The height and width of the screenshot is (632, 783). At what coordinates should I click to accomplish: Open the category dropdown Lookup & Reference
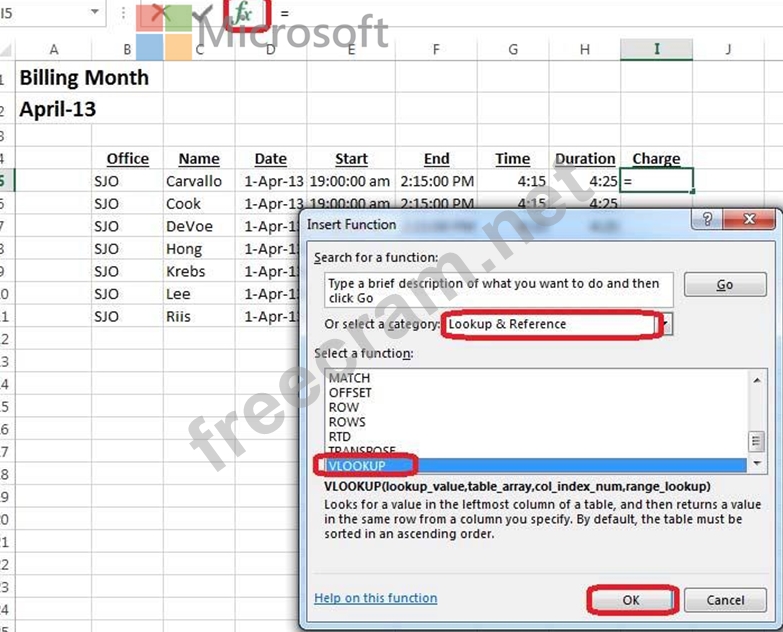click(667, 324)
